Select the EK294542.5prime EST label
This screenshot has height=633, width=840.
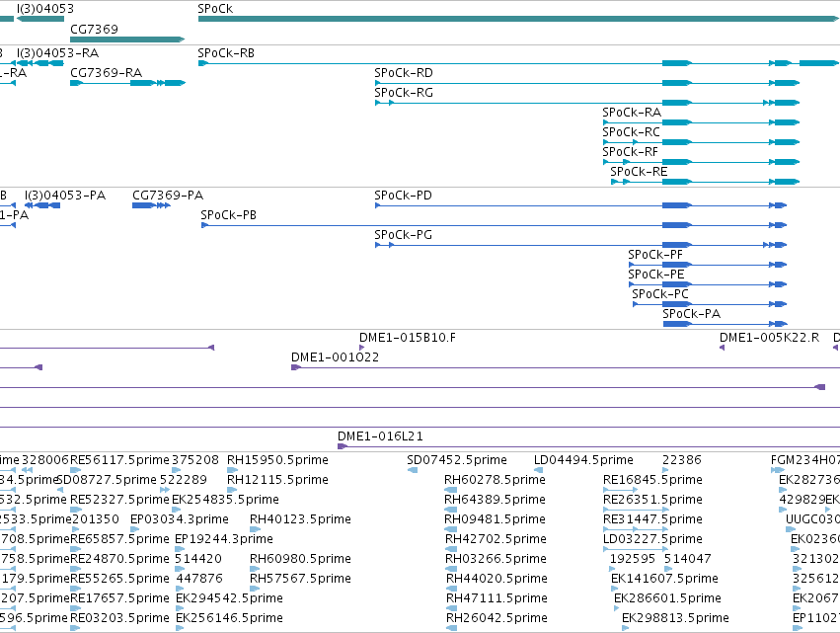(229, 599)
